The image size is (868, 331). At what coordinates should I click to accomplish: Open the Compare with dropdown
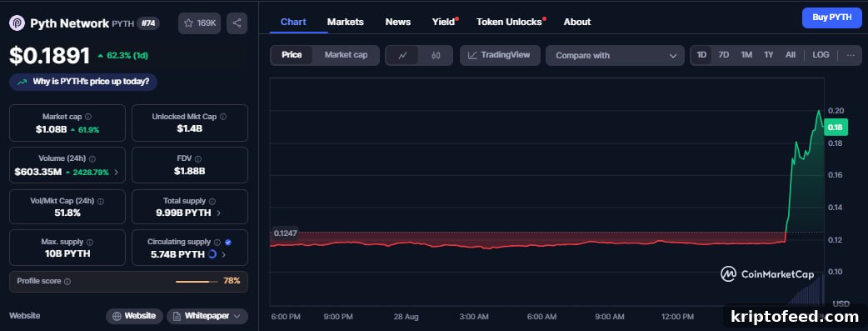point(615,55)
